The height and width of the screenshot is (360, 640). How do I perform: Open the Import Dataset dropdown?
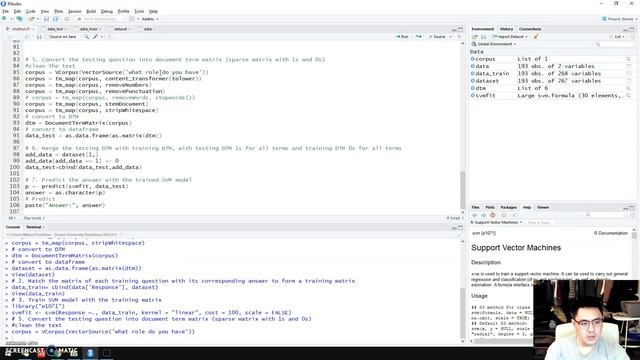coord(527,37)
